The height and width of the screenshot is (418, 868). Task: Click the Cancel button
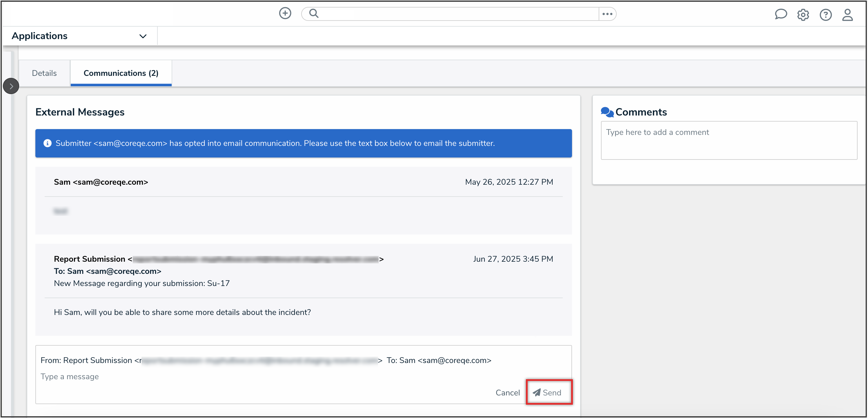click(x=507, y=393)
